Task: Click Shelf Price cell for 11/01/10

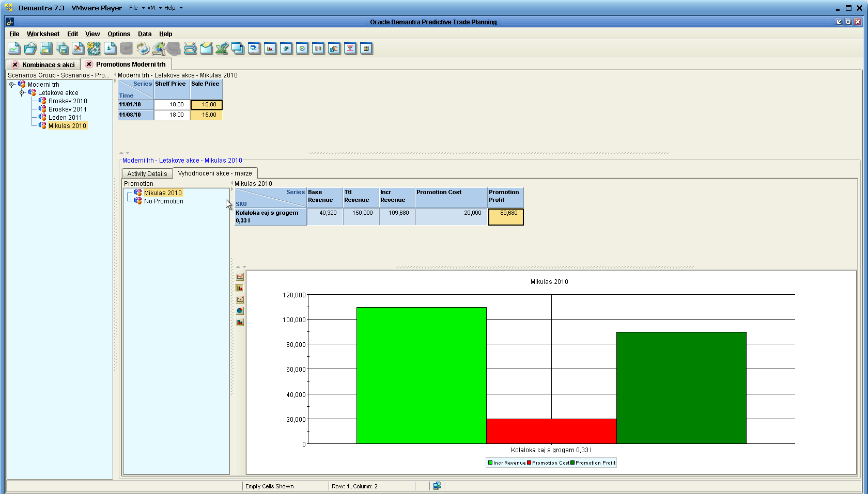Action: pos(172,105)
